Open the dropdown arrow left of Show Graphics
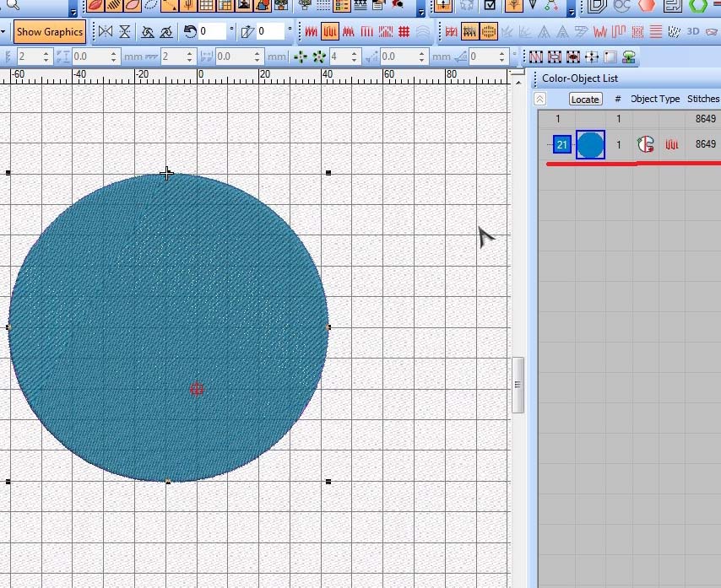The image size is (721, 588). tap(5, 32)
